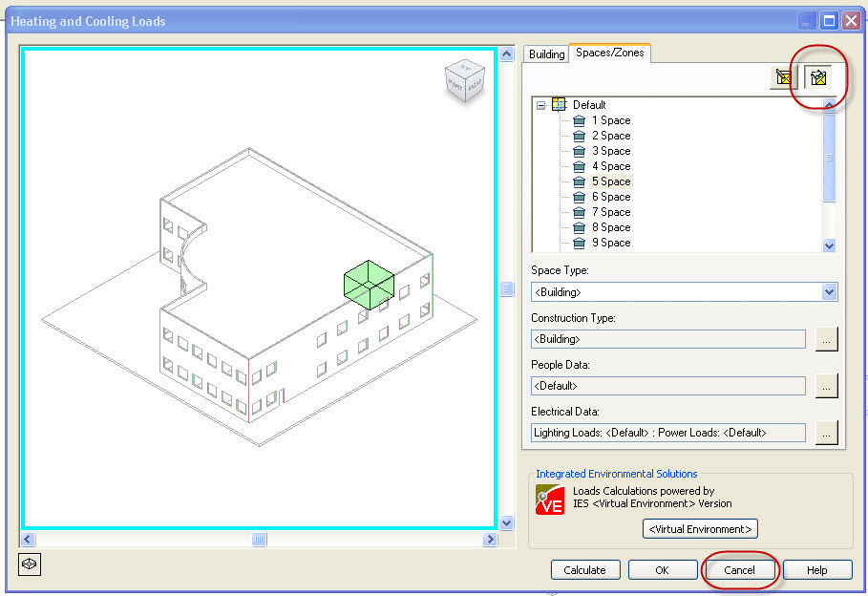The image size is (868, 596).
Task: Click the People Data <Default> field
Action: pyautogui.click(x=668, y=386)
